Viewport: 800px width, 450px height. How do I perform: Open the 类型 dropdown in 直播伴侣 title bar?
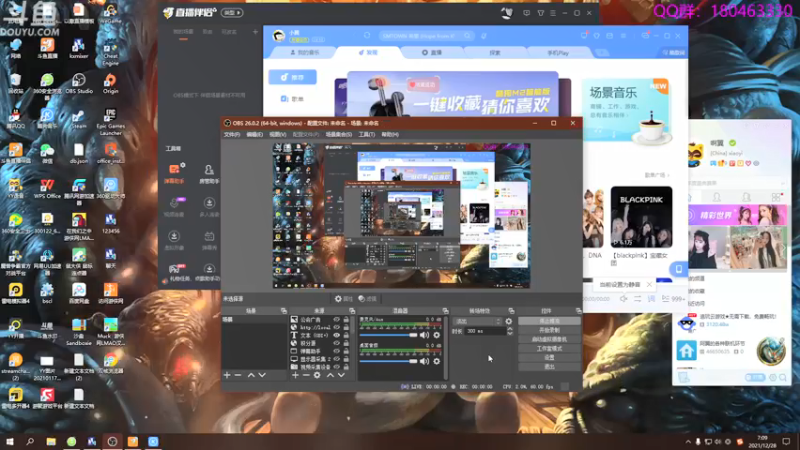pos(232,12)
